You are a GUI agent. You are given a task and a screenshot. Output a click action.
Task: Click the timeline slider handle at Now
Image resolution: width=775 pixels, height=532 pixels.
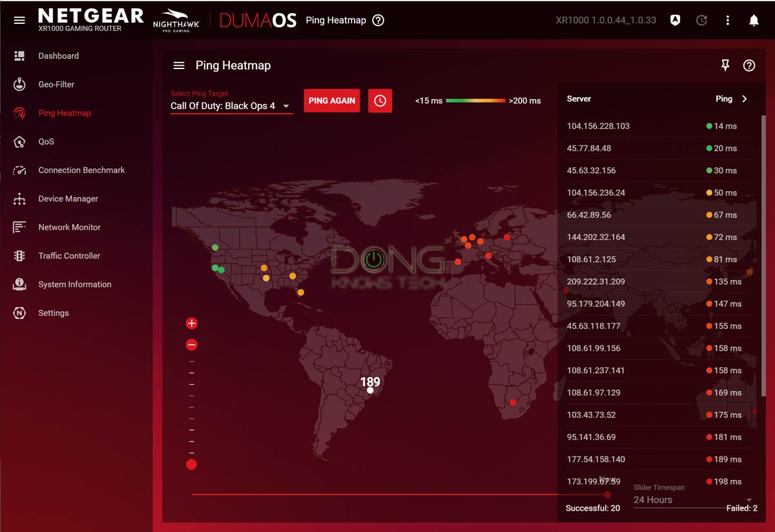pos(607,495)
